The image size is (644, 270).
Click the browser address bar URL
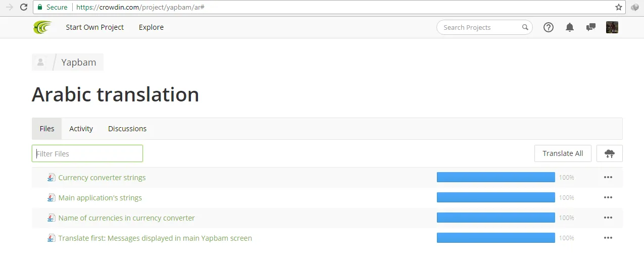pyautogui.click(x=140, y=7)
